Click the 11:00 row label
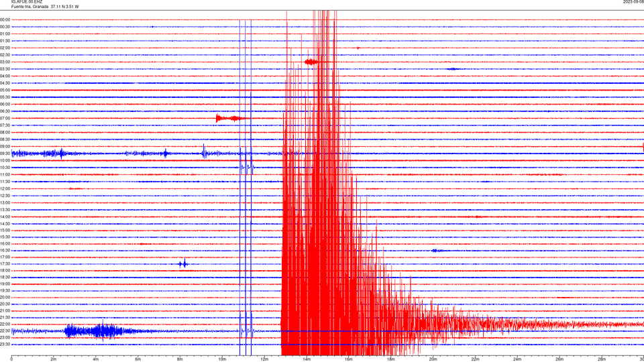The width and height of the screenshot is (644, 362). pos(5,174)
